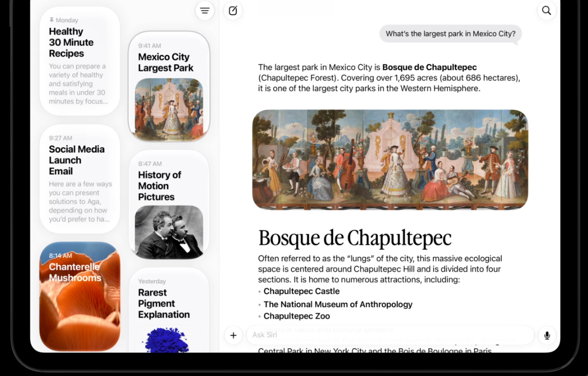
Task: Click the pin icon beside Monday
Action: tap(51, 20)
